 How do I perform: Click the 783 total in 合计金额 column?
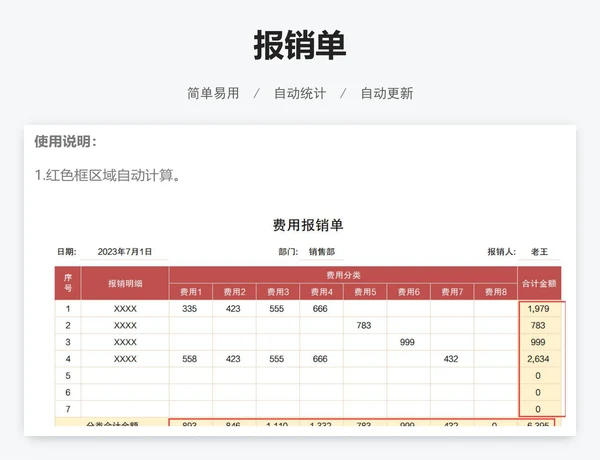click(539, 325)
